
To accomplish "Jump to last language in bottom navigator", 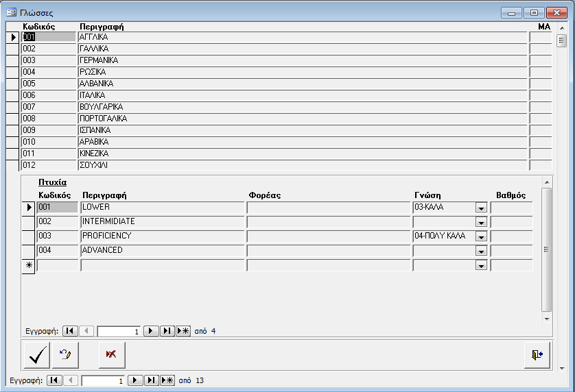I will click(x=152, y=380).
